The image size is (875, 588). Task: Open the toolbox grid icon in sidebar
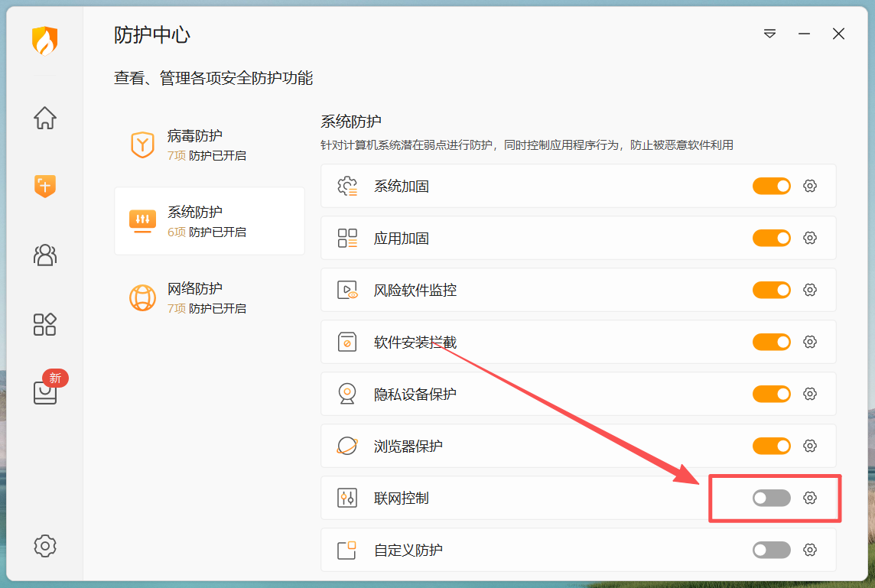click(45, 324)
